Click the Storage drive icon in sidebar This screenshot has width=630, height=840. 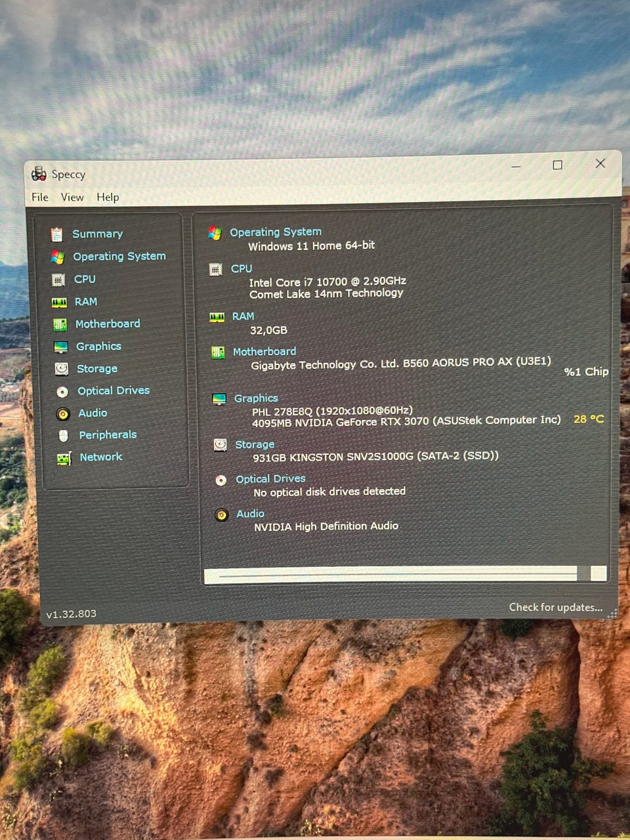coord(61,369)
